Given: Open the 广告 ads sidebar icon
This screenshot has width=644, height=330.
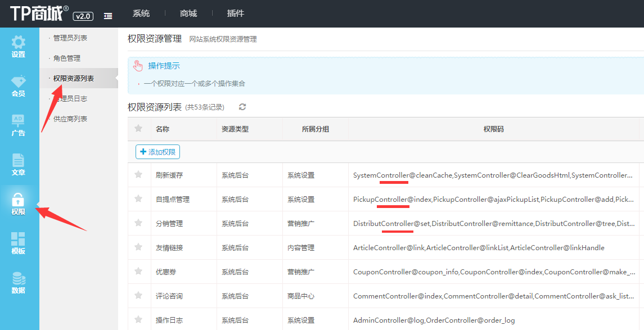Looking at the screenshot, I should [19, 125].
